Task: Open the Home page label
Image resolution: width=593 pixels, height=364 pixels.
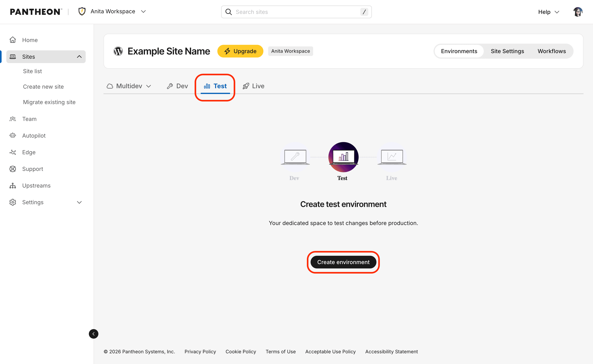Action: click(x=30, y=40)
